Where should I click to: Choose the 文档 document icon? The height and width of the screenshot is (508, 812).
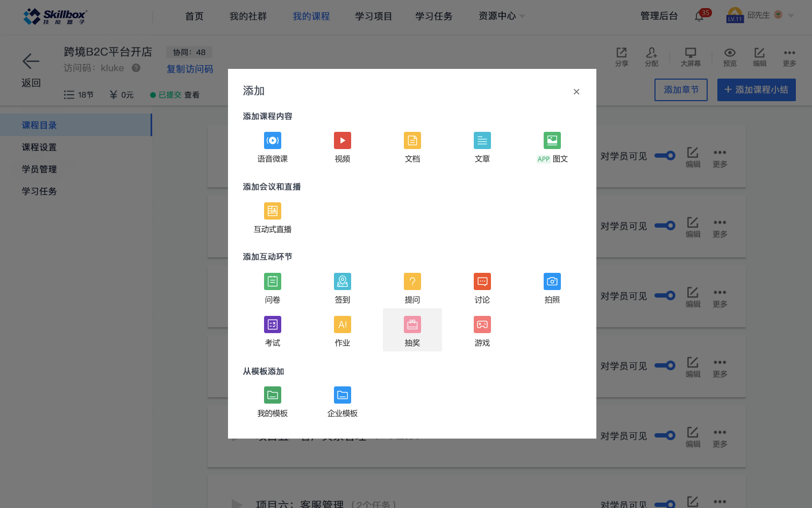point(412,141)
